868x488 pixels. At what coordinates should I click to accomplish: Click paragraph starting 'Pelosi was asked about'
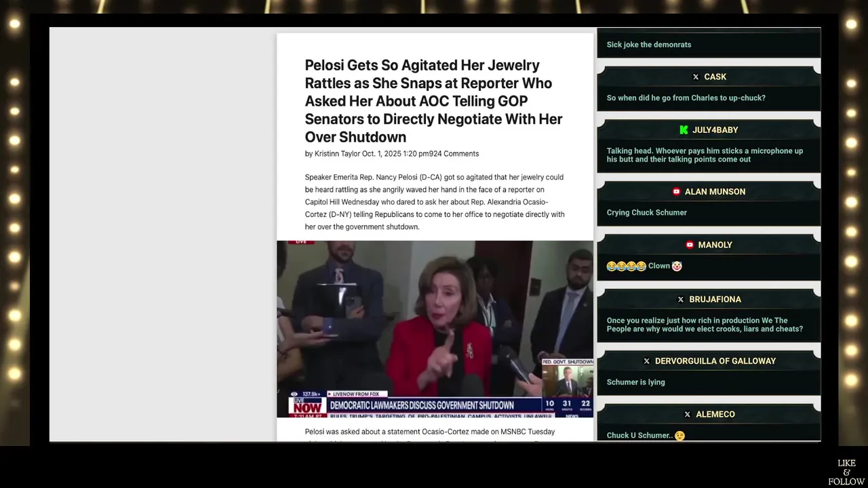click(430, 432)
